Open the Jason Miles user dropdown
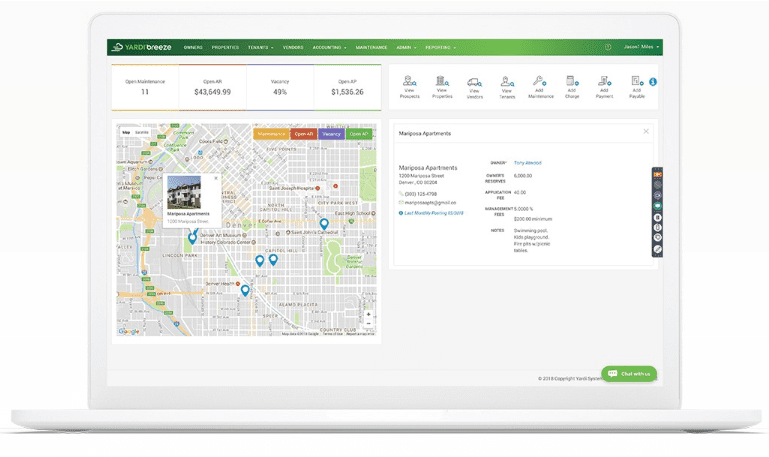This screenshot has height=457, width=769. pos(641,47)
